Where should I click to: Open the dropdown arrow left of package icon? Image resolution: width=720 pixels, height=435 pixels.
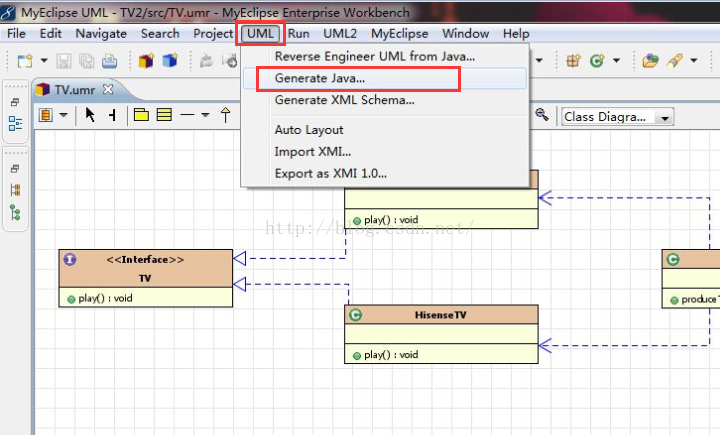[540, 60]
